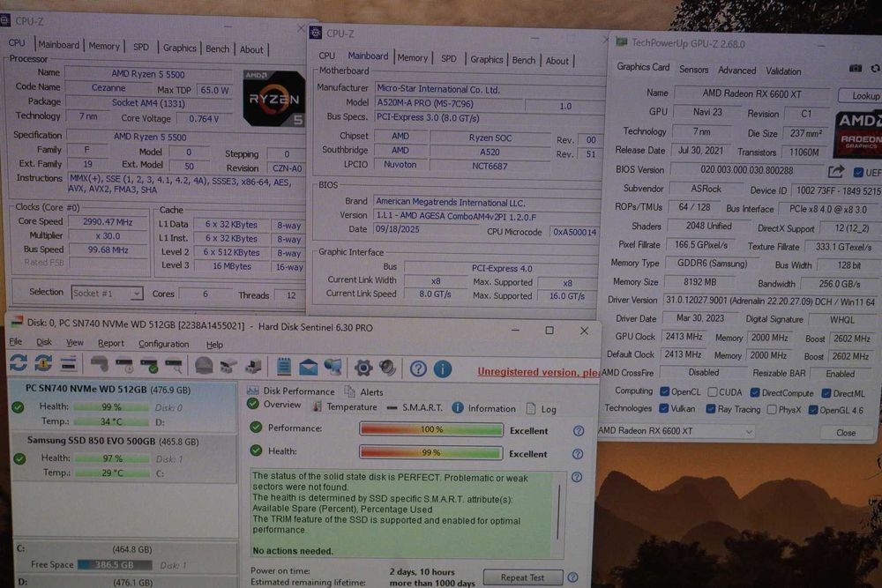Screen dimensions: 882x588
Task: Switch to Advanced tab in GPU-Z
Action: point(736,71)
